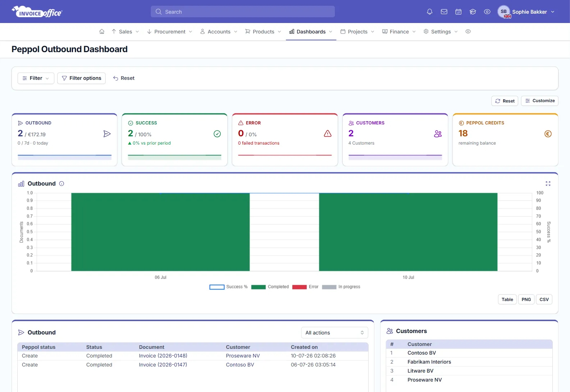This screenshot has height=392, width=570.
Task: Open the Filter dropdown
Action: (x=36, y=78)
